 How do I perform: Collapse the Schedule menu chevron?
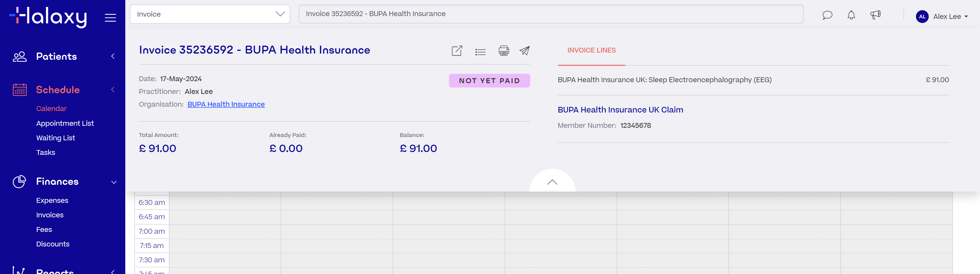point(113,90)
